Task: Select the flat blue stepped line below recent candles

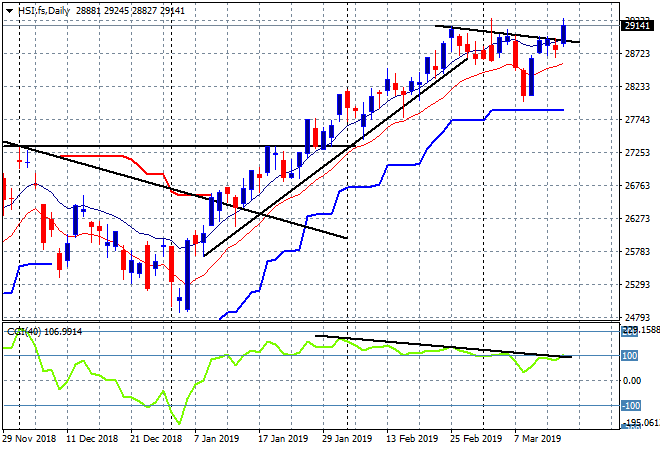Action: (528, 110)
